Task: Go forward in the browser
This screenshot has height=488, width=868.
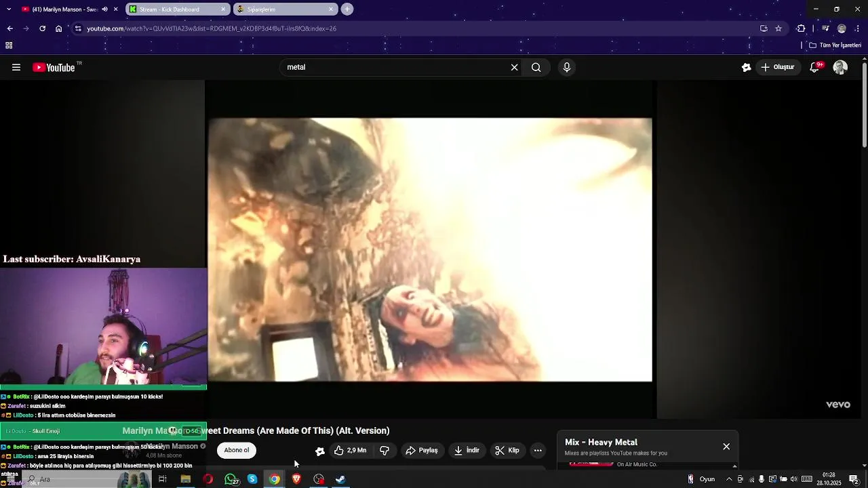Action: 26,28
